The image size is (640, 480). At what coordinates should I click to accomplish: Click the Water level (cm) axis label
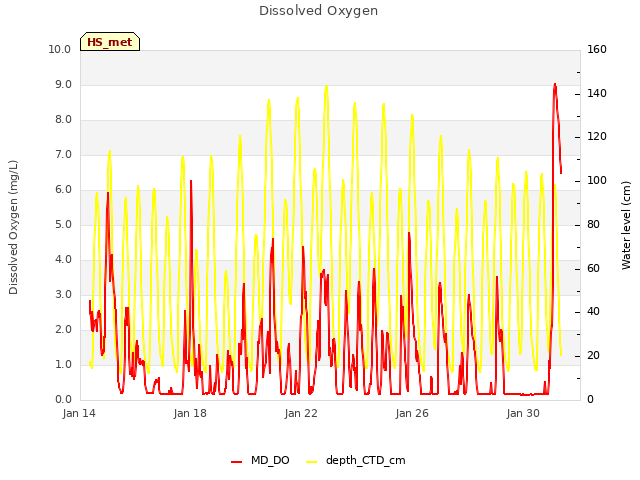(626, 225)
